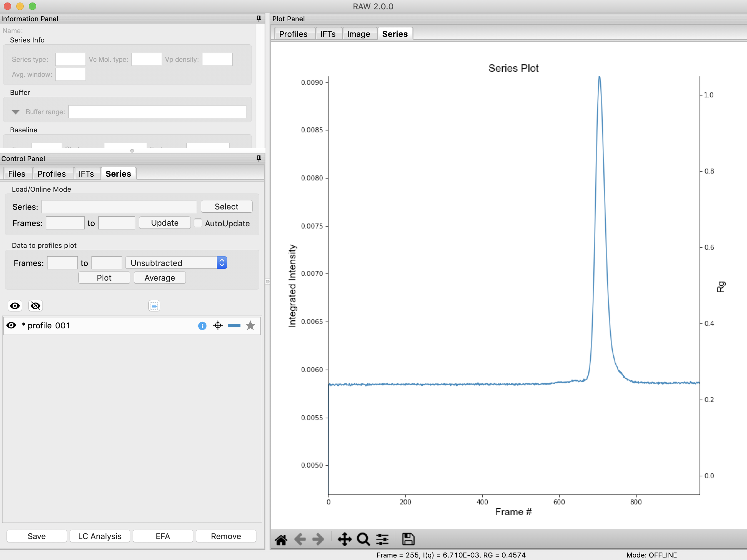
Task: Hide profile_001 using its eye toggle
Action: [x=11, y=325]
